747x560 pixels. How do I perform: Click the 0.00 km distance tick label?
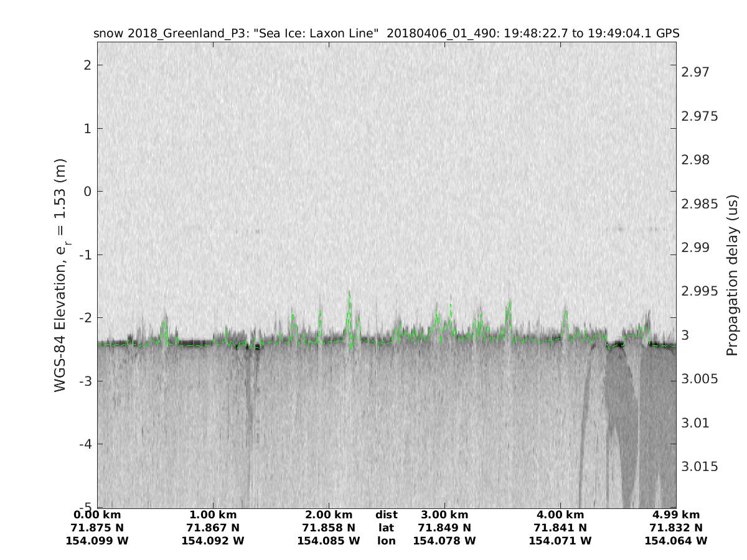[x=97, y=515]
